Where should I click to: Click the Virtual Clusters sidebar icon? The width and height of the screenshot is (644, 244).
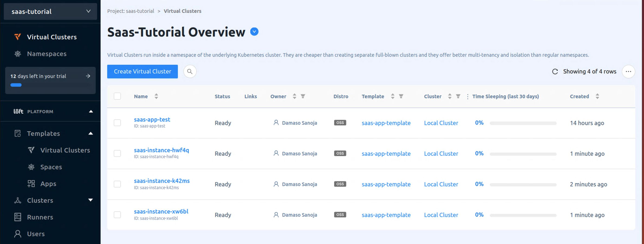pos(17,36)
